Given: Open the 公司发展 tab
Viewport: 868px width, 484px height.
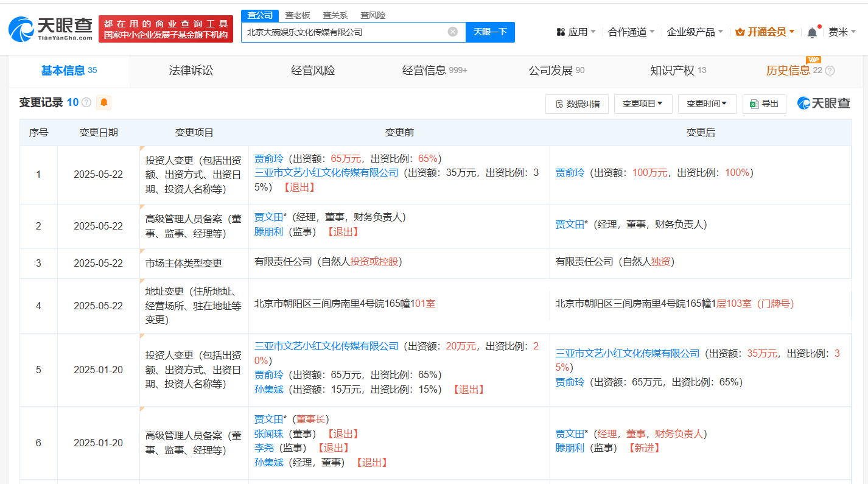Looking at the screenshot, I should (556, 71).
